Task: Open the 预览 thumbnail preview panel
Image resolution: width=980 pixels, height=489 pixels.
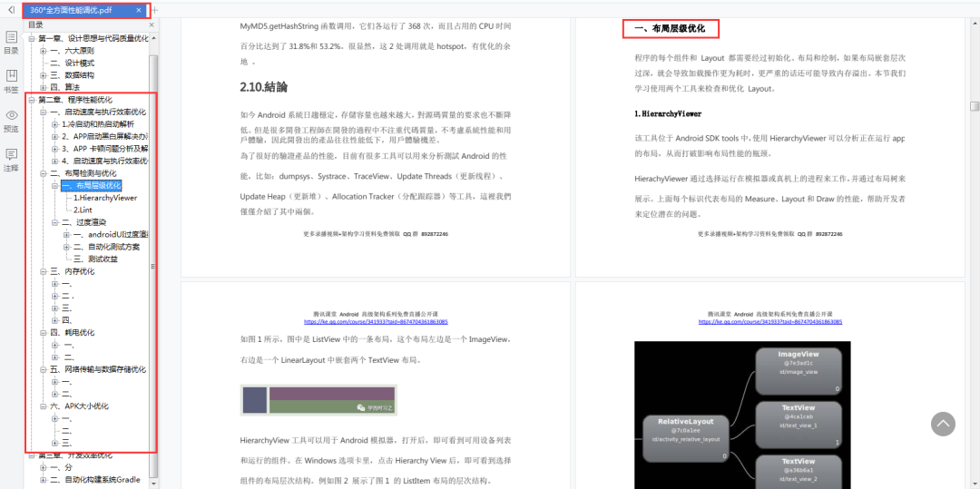Action: 11,120
